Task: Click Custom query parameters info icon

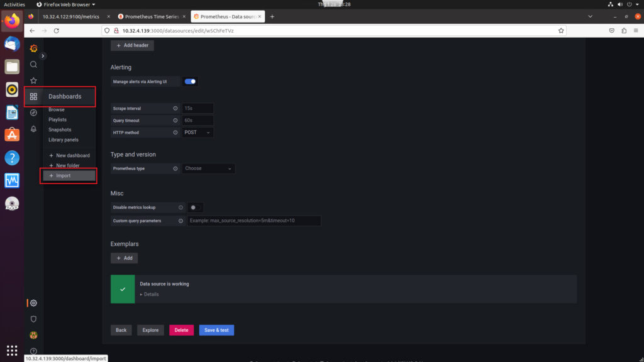Action: [x=180, y=221]
